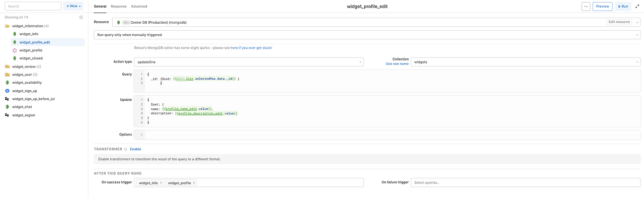Click the Run button
Screen dimensions: 644x198
623,6
